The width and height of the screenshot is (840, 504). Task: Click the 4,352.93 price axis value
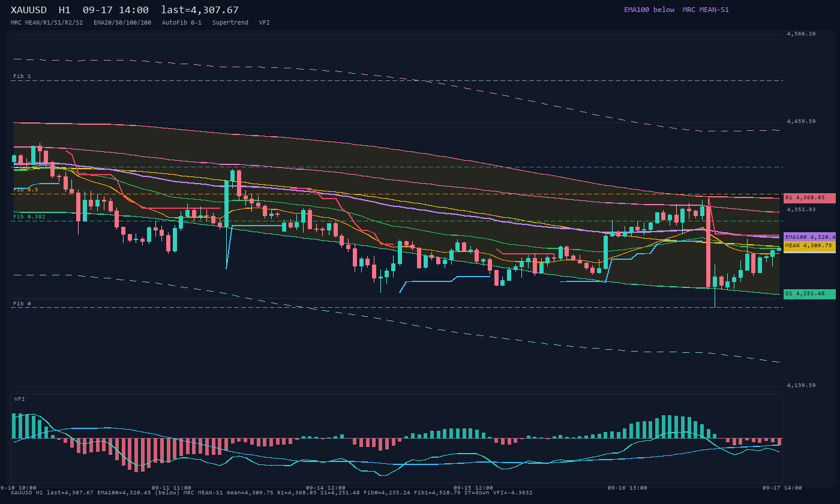point(802,209)
